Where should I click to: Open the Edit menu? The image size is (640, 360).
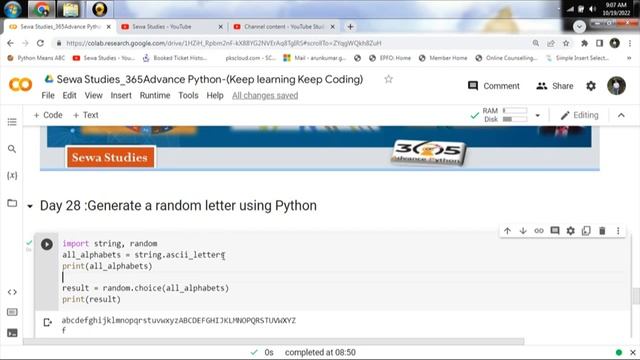(x=69, y=96)
